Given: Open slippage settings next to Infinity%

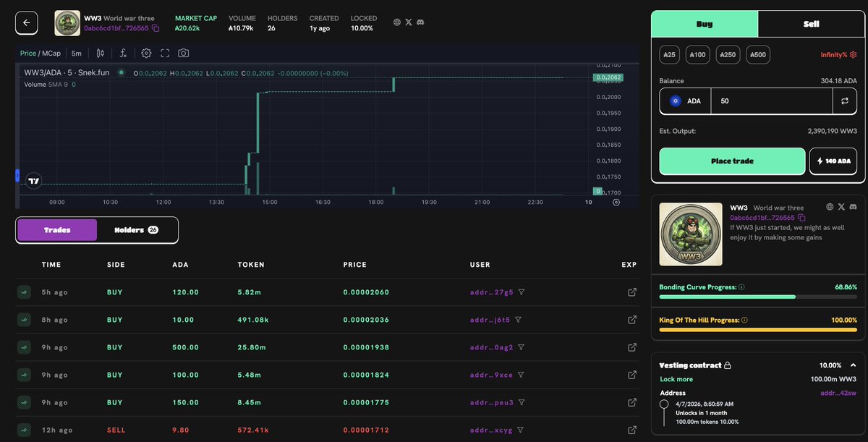Looking at the screenshot, I should pos(854,54).
